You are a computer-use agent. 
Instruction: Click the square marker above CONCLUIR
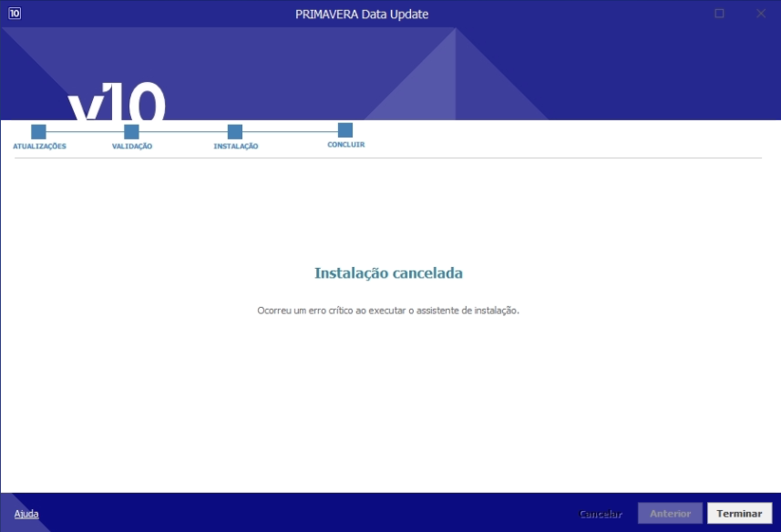[x=345, y=130]
